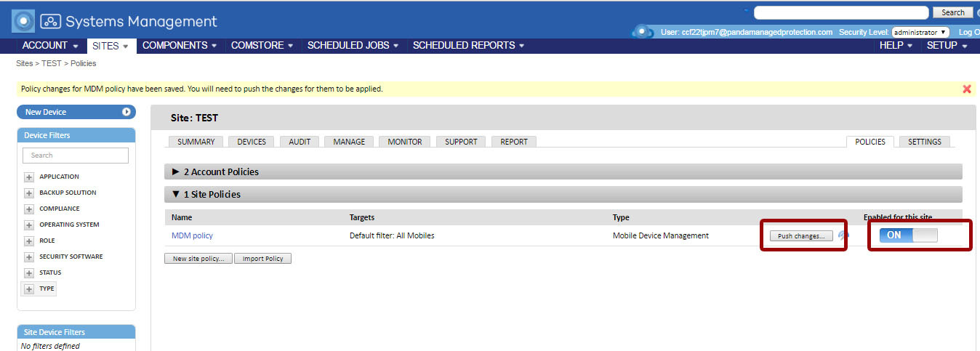Switch to the REPORT tab
This screenshot has width=980, height=351.
coord(514,142)
